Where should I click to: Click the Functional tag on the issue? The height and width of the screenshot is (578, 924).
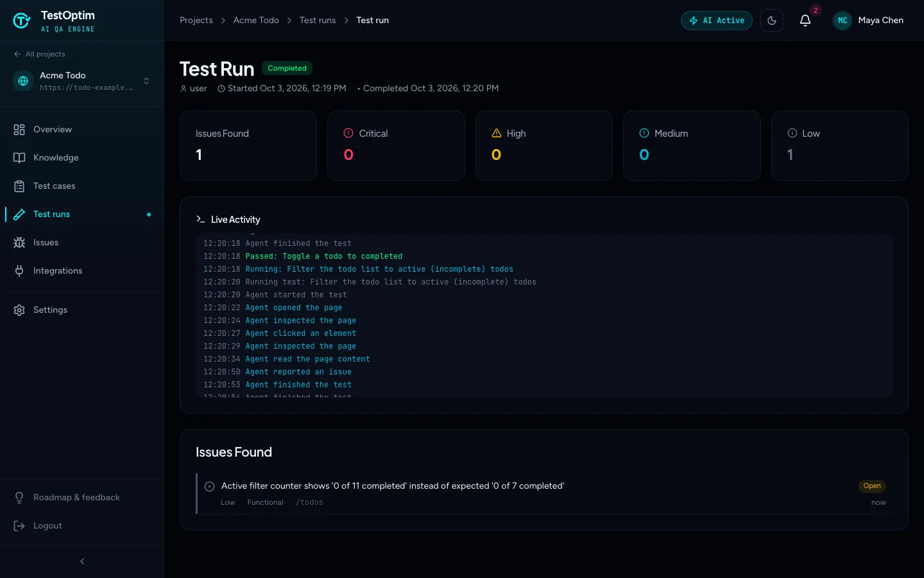click(265, 503)
